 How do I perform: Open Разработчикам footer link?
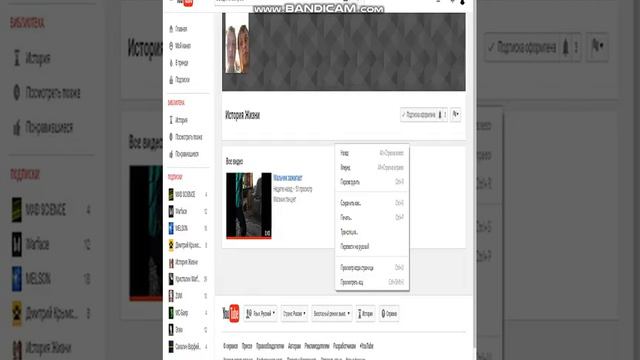coord(344,346)
